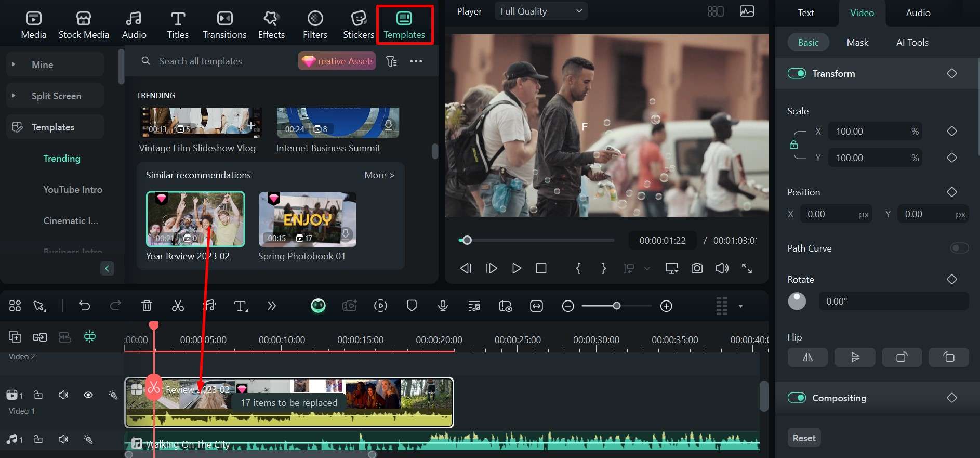The image size is (980, 458).
Task: Lock the Audio 1 track
Action: (x=38, y=439)
